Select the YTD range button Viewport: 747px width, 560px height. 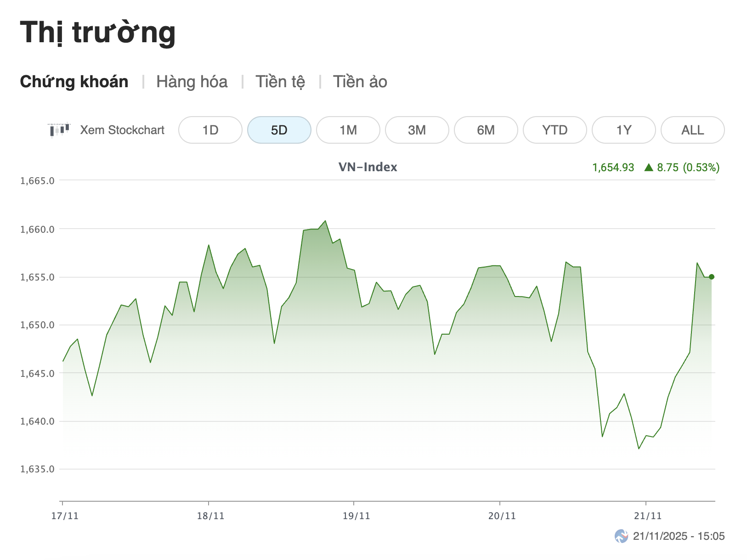[x=555, y=130]
